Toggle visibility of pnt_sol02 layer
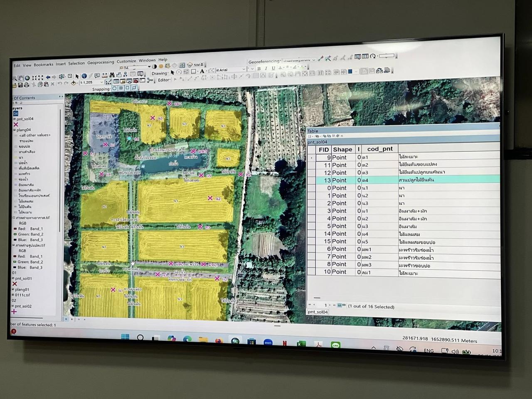 pos(12,306)
